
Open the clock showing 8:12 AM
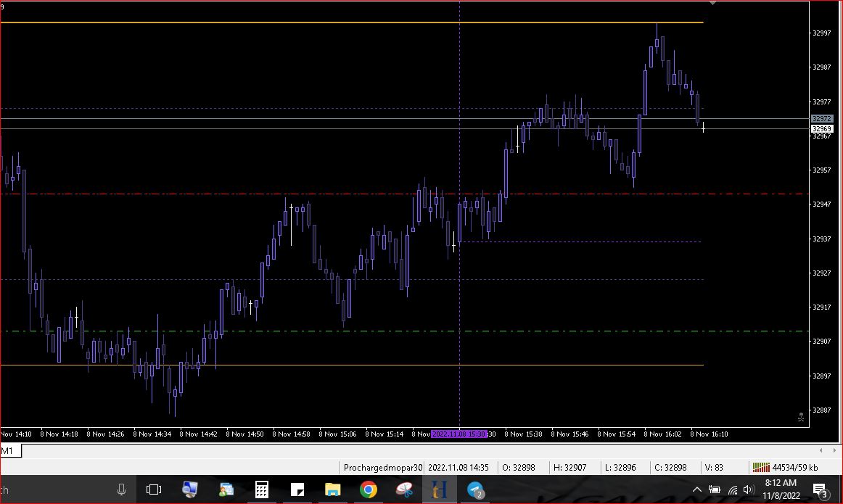click(x=781, y=489)
